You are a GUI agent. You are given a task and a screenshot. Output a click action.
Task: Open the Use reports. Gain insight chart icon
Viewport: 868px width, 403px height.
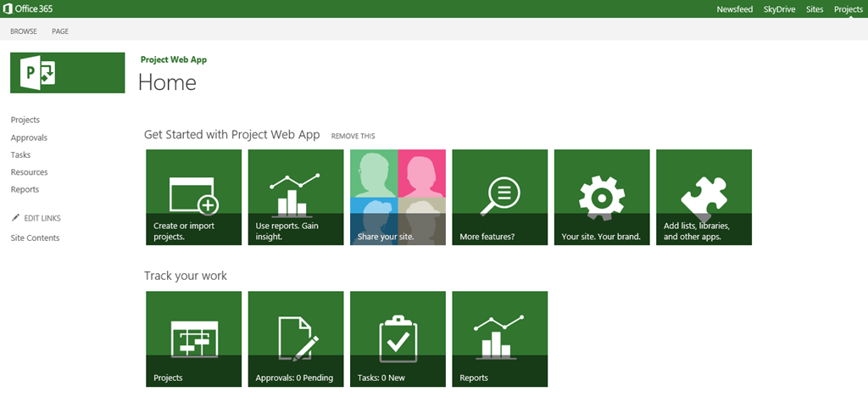coord(296,195)
